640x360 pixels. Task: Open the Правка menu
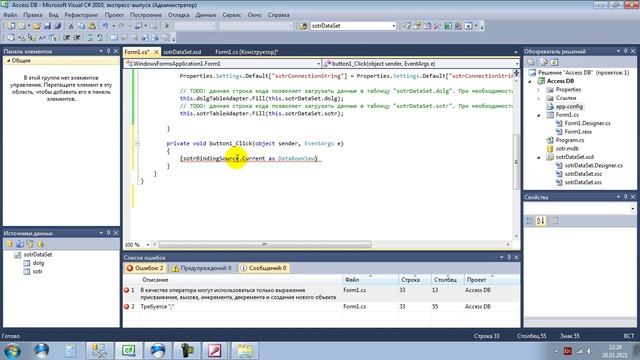33,15
